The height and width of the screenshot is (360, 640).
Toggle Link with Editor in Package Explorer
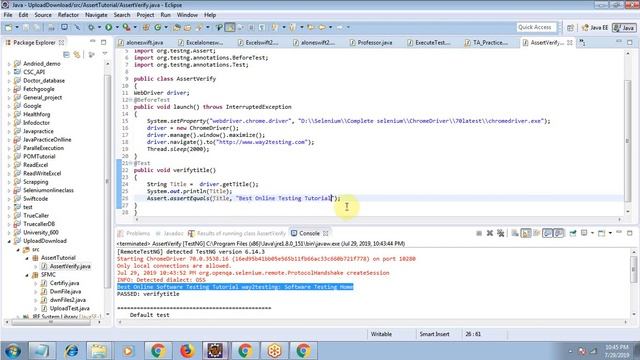point(77,54)
